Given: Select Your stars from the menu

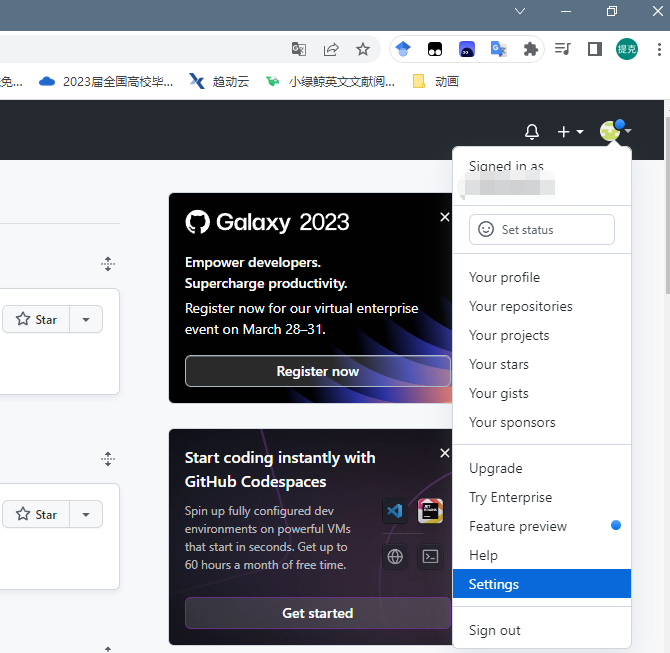Looking at the screenshot, I should coord(541,365).
